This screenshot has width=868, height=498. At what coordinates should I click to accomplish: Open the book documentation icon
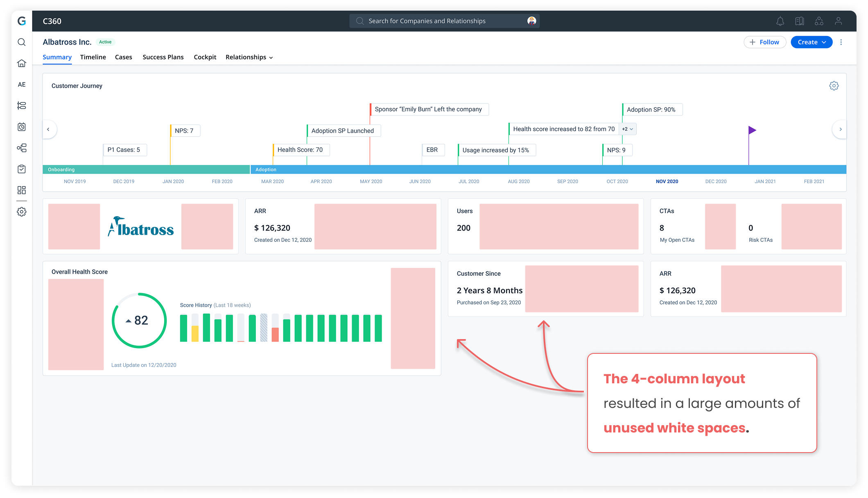[800, 21]
